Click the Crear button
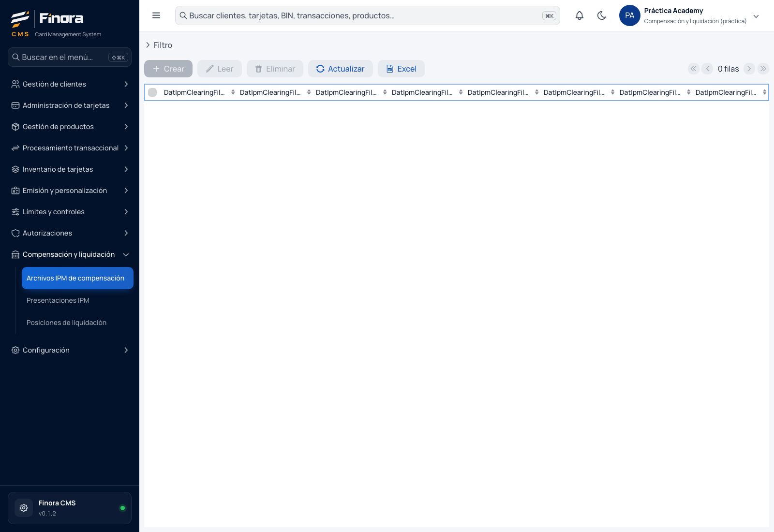 pyautogui.click(x=168, y=69)
